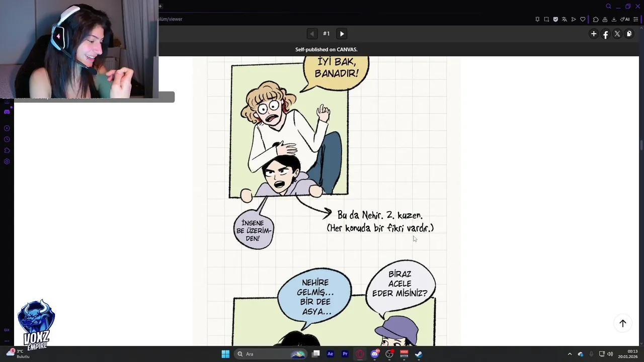Copy the episode link icon
The height and width of the screenshot is (362, 644).
click(x=629, y=34)
